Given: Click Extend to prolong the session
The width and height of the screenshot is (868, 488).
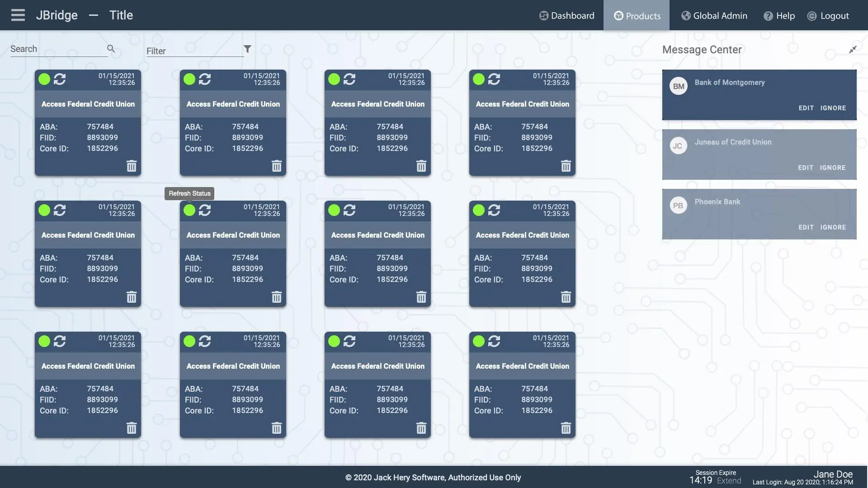Looking at the screenshot, I should [729, 481].
